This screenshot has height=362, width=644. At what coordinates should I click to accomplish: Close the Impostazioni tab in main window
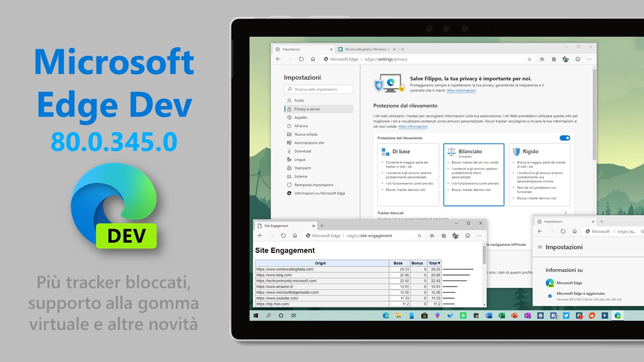pyautogui.click(x=331, y=49)
